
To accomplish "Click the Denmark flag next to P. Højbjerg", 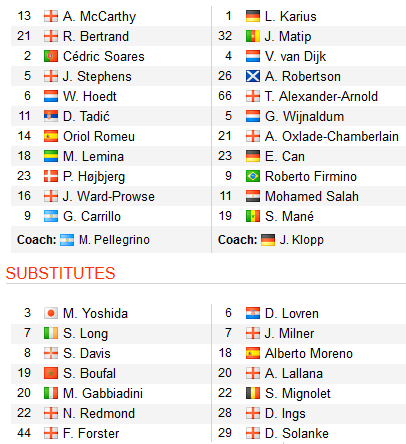I will click(x=51, y=176).
